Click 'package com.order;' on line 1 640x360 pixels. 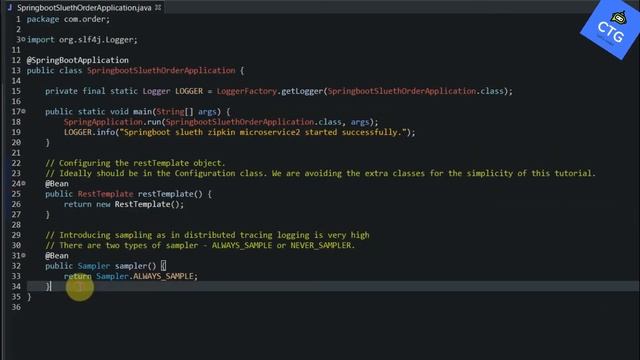coord(68,19)
